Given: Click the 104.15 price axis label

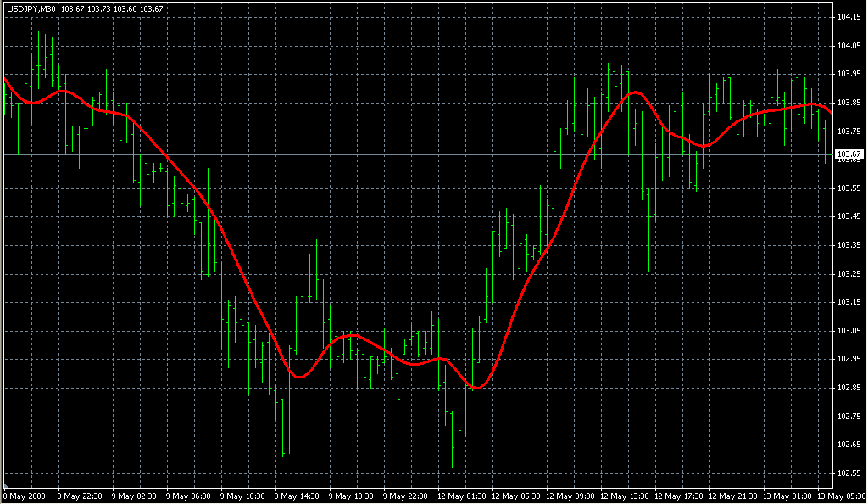Looking at the screenshot, I should coord(849,17).
